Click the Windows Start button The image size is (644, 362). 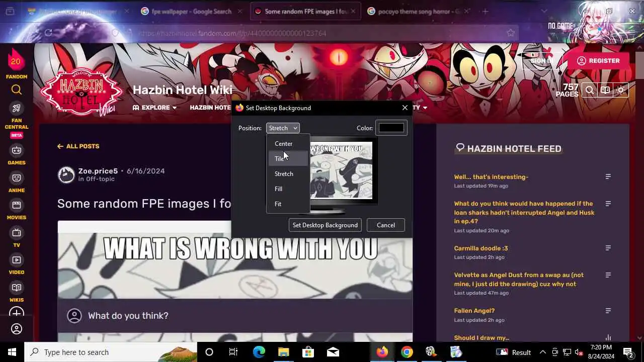(12, 352)
